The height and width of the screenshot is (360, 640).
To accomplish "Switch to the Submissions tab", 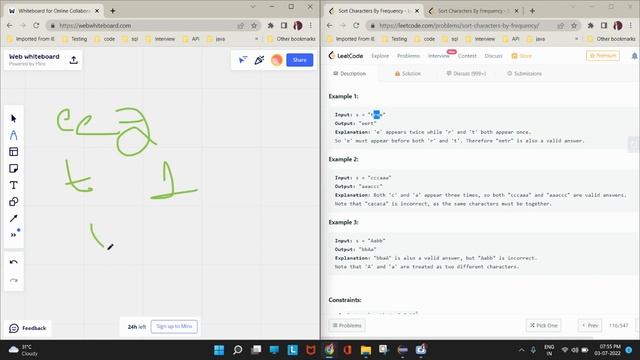I will pyautogui.click(x=524, y=73).
